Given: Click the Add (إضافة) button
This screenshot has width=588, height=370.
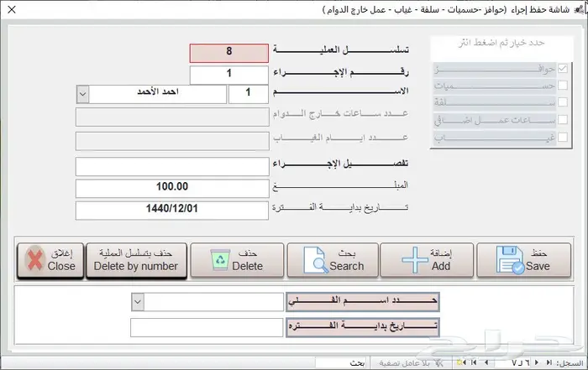Looking at the screenshot, I should click(x=427, y=260).
